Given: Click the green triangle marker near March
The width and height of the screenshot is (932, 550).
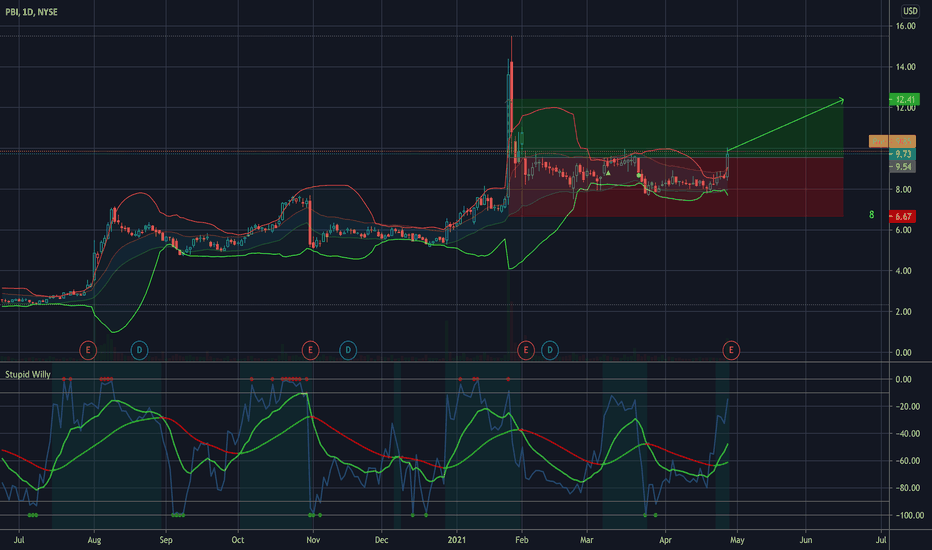Looking at the screenshot, I should pyautogui.click(x=608, y=173).
